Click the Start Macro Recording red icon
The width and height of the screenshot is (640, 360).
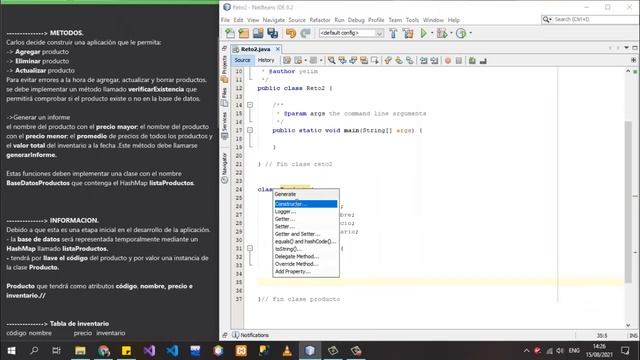[448, 60]
